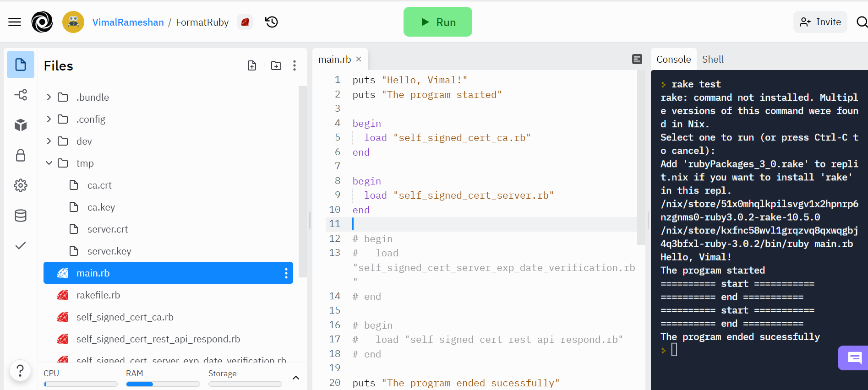Click the Ruby language badge icon
Image resolution: width=868 pixels, height=390 pixels.
point(245,22)
